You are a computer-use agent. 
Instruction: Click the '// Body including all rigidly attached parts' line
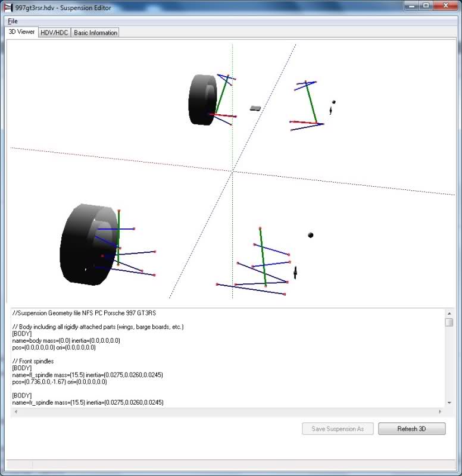click(98, 327)
